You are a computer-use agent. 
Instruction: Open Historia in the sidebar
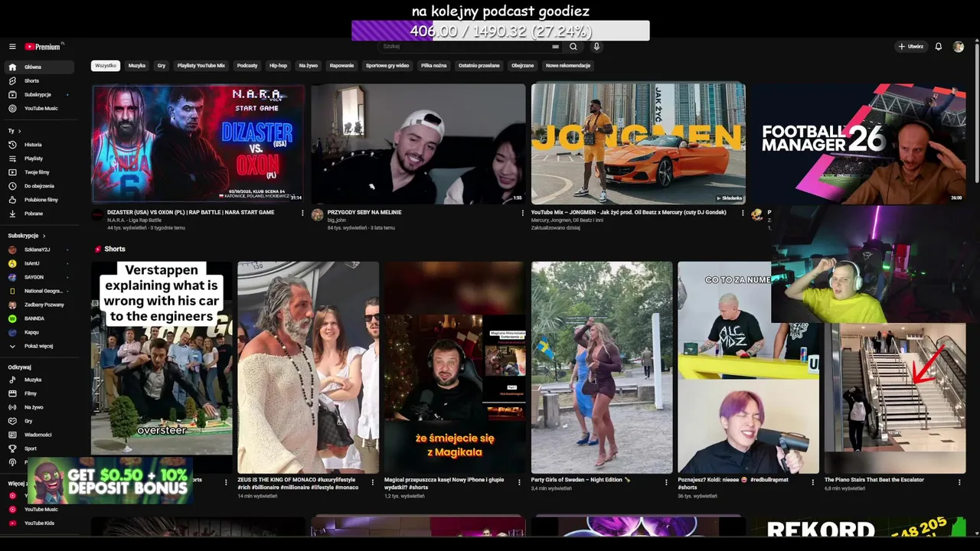click(38, 145)
